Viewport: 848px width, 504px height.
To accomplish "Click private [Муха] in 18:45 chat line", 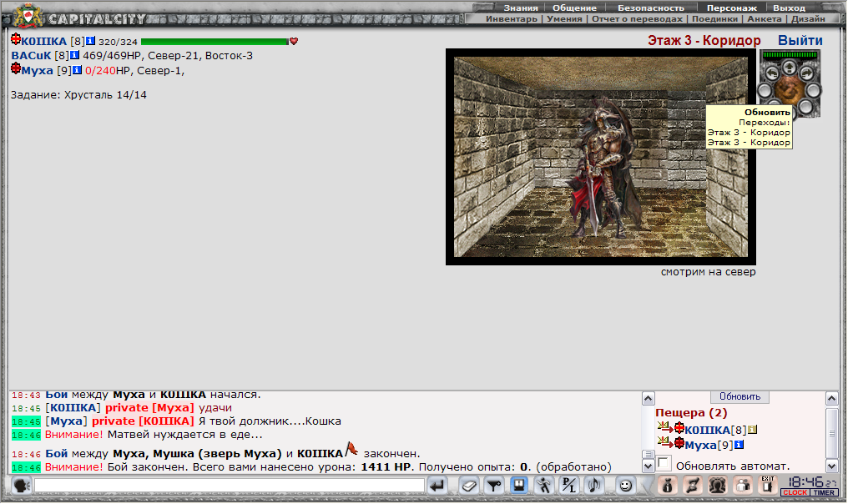I will click(x=149, y=407).
